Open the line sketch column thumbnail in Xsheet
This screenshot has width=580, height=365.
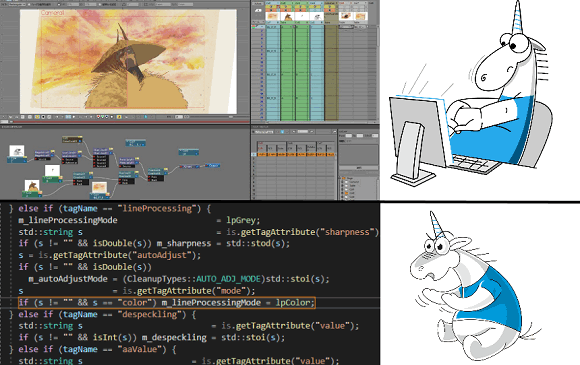click(317, 17)
